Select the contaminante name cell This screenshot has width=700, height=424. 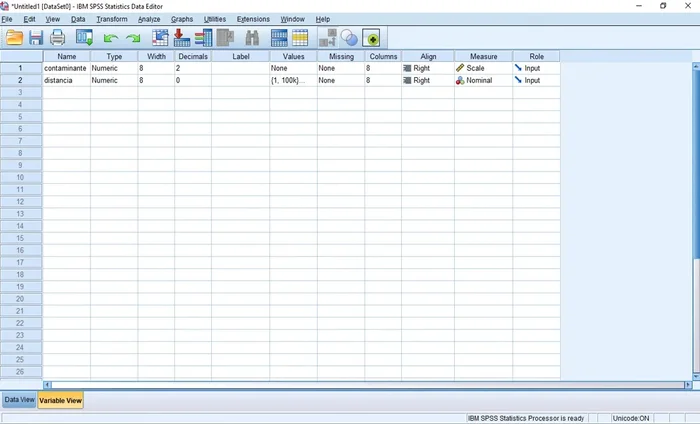point(67,68)
